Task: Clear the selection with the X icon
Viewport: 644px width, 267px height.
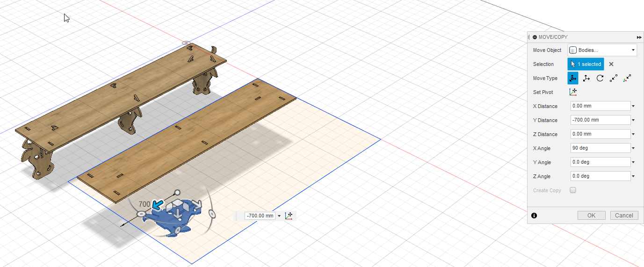Action: (611, 64)
